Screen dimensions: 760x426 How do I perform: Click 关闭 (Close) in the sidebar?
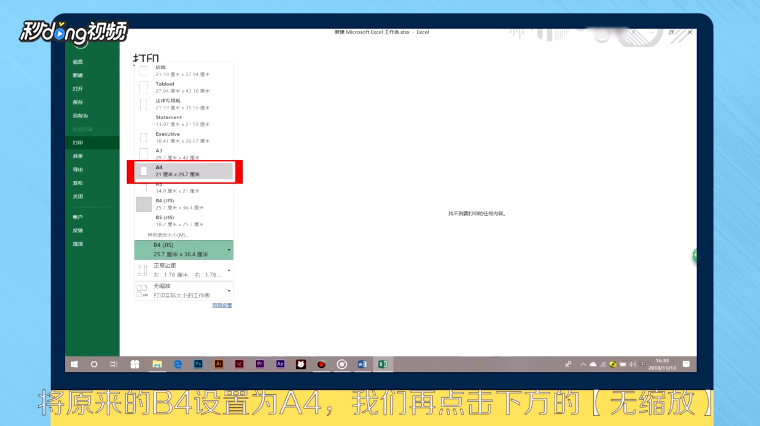(78, 197)
